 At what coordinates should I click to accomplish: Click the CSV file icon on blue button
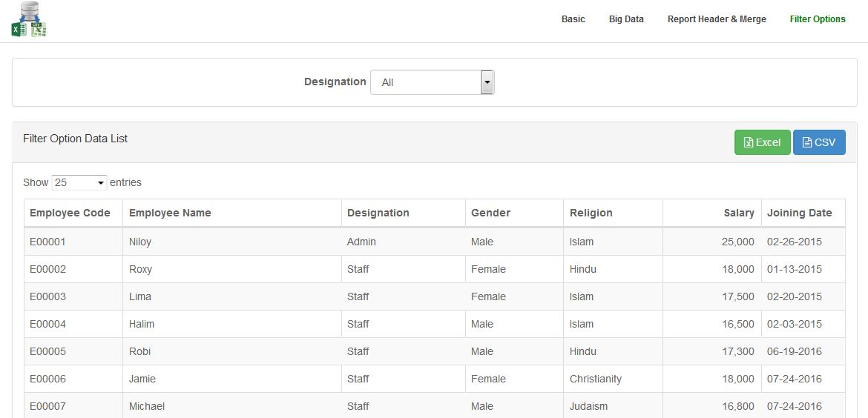coord(807,143)
